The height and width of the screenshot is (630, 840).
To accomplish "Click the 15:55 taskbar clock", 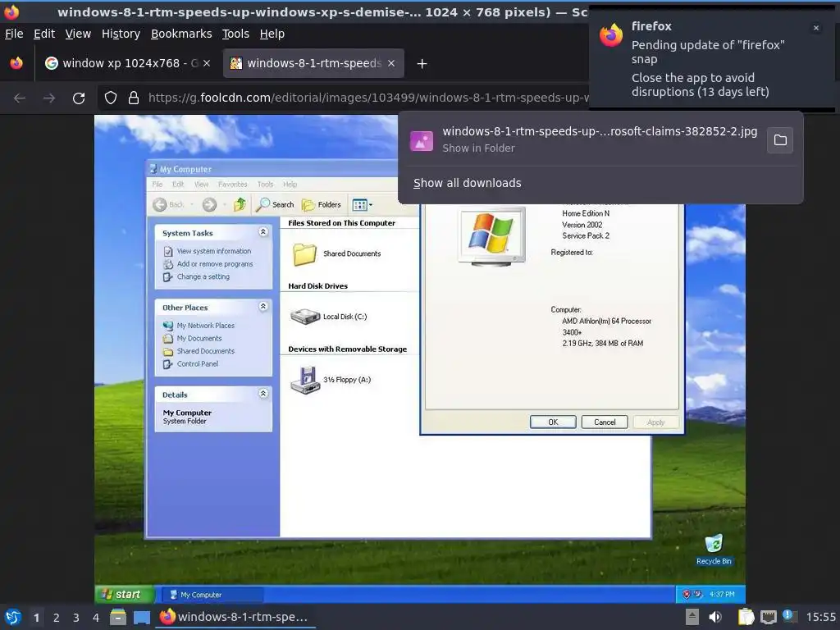I will click(x=820, y=617).
